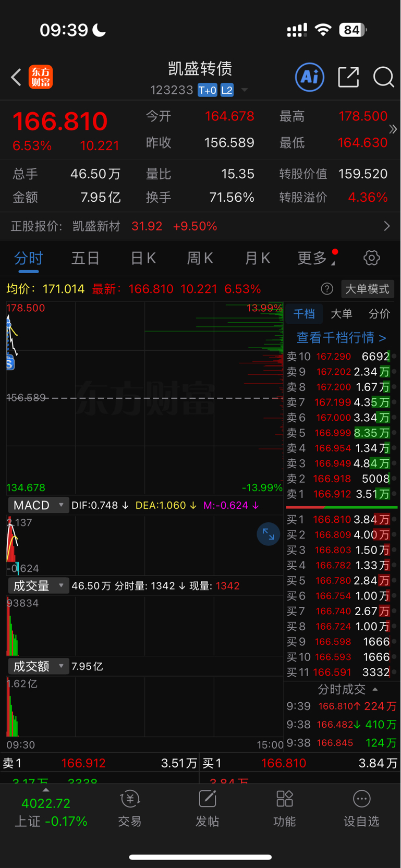Tap bottom bar 买1 166.810 quote

point(300,763)
